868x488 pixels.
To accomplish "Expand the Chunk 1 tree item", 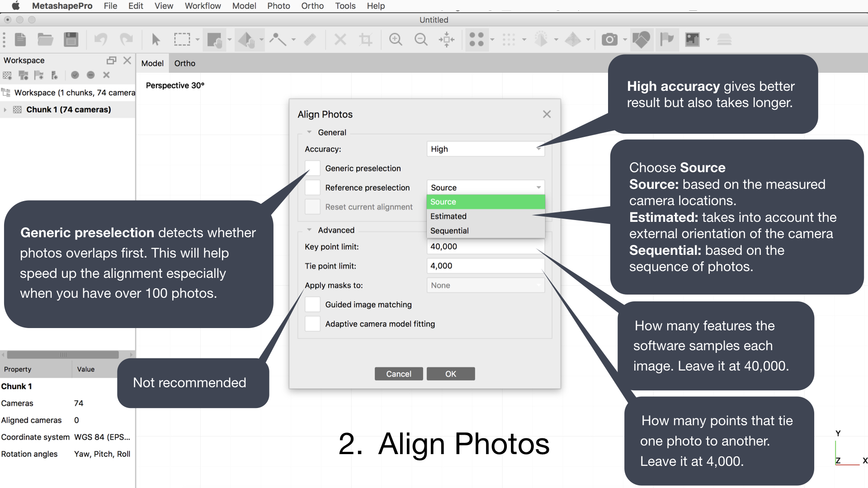I will click(5, 110).
